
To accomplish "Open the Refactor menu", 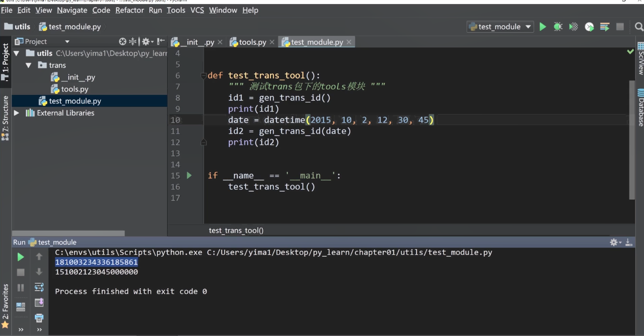I will point(130,10).
